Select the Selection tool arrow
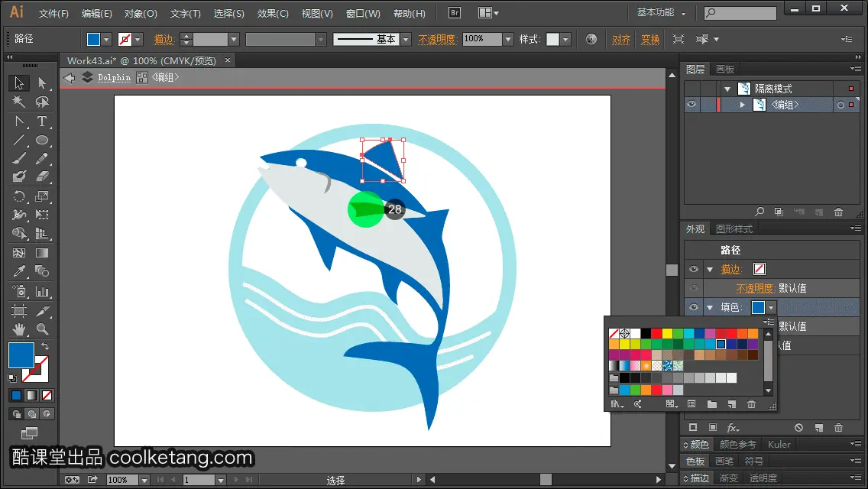Image resolution: width=868 pixels, height=489 pixels. click(x=19, y=83)
